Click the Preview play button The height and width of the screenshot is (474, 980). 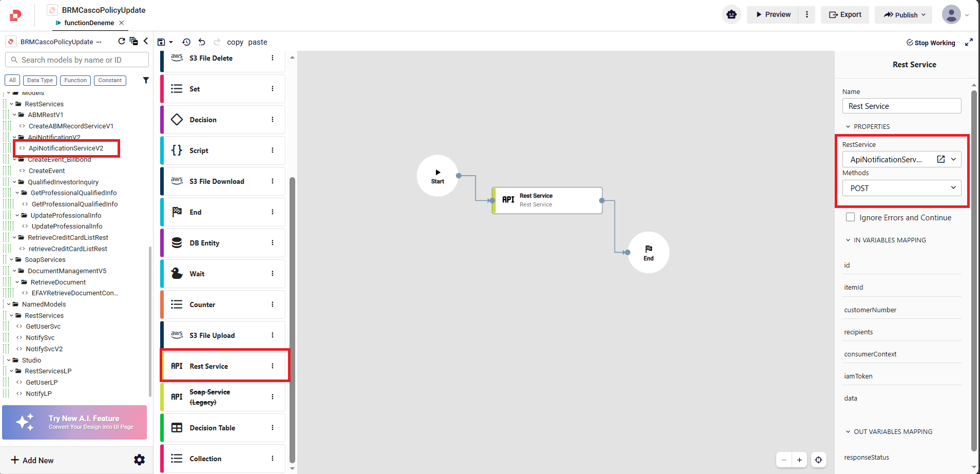(x=773, y=14)
